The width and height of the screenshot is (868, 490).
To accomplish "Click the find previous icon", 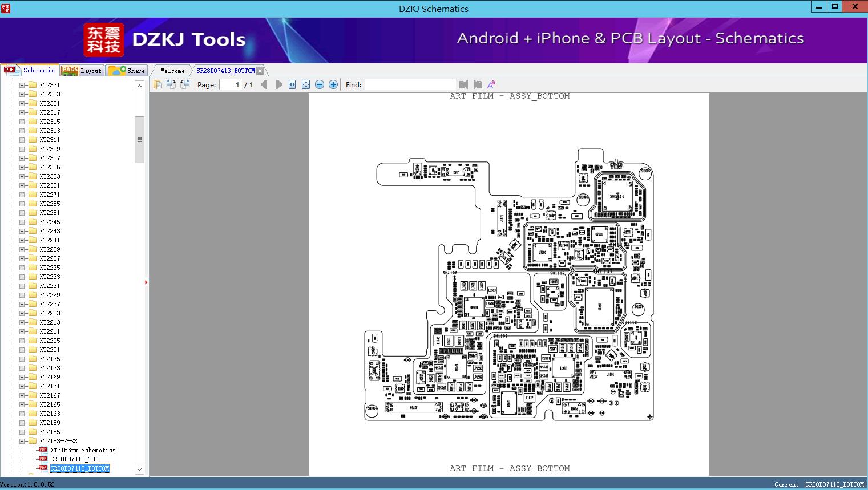I will point(463,84).
